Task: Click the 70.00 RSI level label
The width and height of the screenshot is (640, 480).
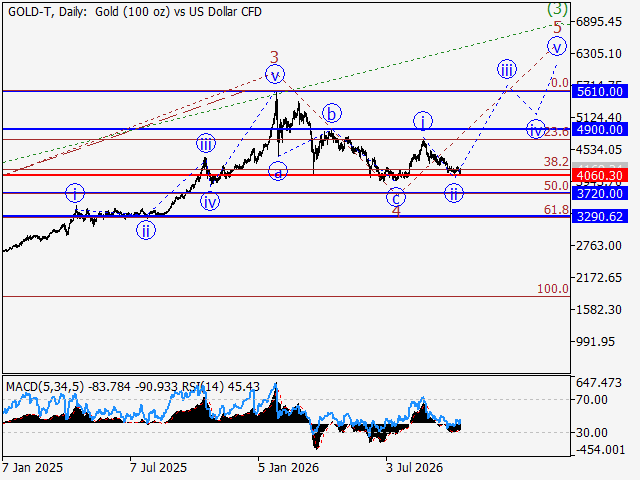Action: [592, 400]
